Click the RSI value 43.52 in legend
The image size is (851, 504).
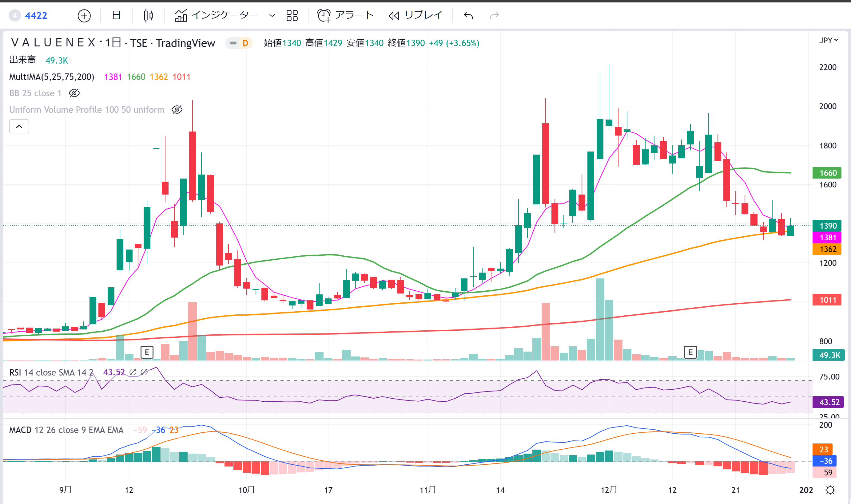[114, 372]
